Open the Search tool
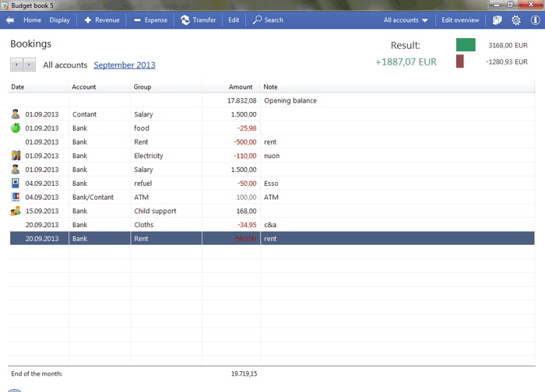Image resolution: width=545 pixels, height=392 pixels. point(268,20)
